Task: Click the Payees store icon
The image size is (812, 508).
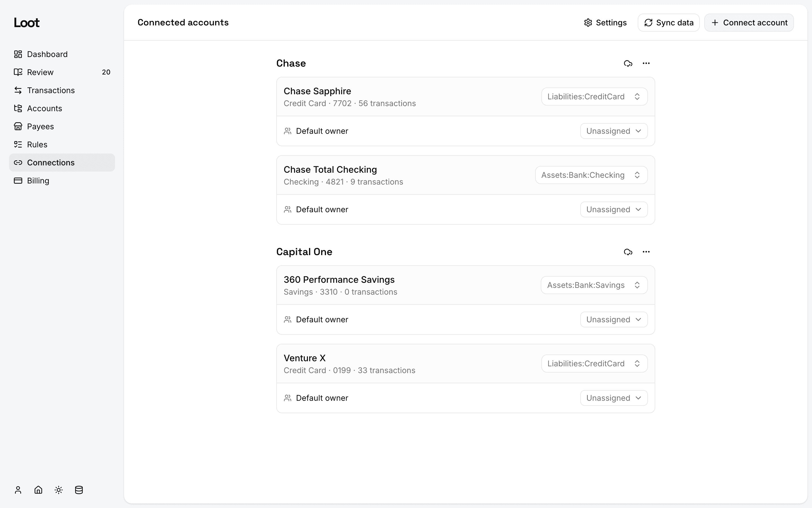Action: point(18,127)
